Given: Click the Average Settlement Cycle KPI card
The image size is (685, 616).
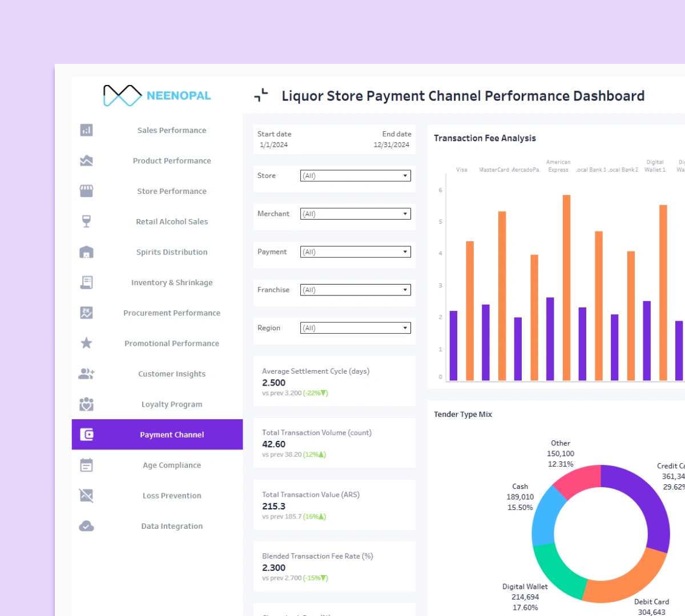Looking at the screenshot, I should coord(335,381).
